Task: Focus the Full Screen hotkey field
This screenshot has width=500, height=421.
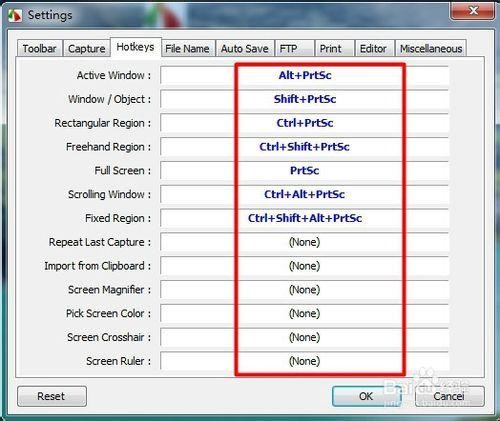Action: tap(304, 171)
